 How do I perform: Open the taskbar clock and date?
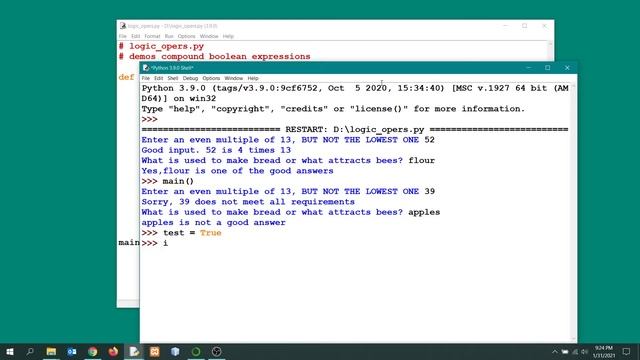coord(604,351)
